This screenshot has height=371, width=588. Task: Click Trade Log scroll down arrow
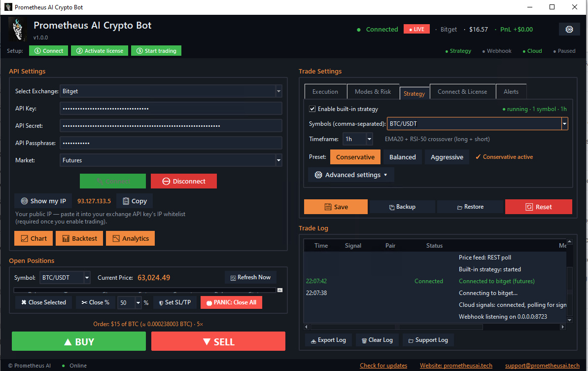570,320
